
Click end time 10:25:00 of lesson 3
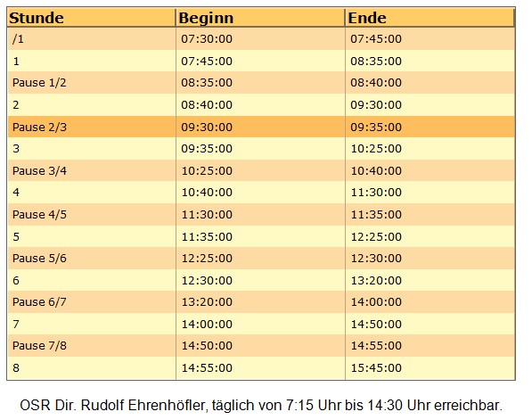(x=376, y=149)
